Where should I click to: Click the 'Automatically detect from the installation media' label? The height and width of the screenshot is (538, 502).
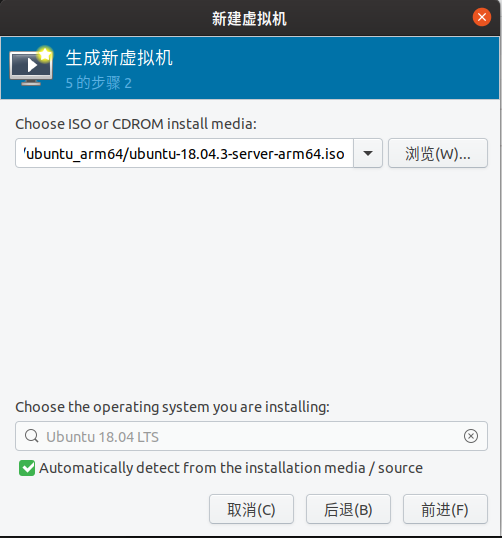pos(231,468)
